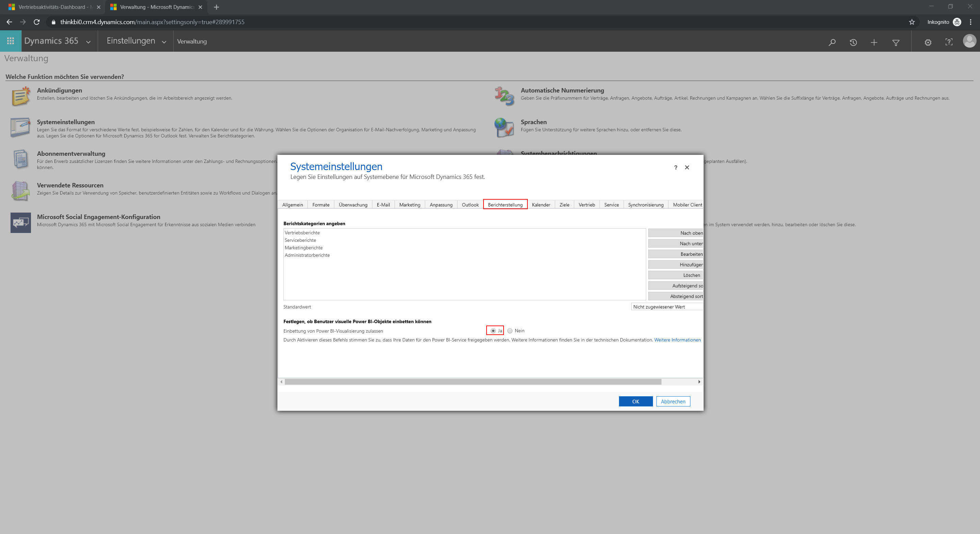Click browser back arrow
The image size is (980, 534).
pos(9,22)
